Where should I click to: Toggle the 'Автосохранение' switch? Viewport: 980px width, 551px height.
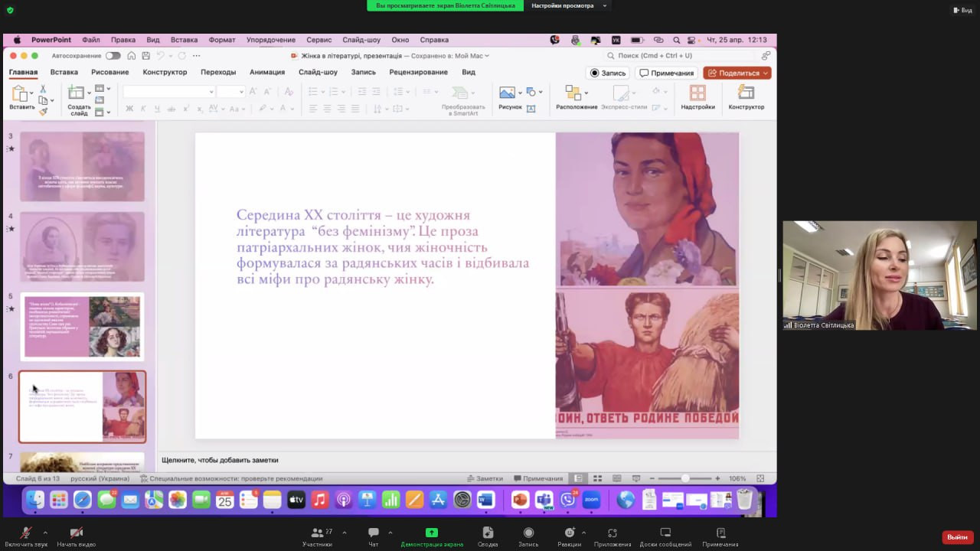click(x=113, y=56)
